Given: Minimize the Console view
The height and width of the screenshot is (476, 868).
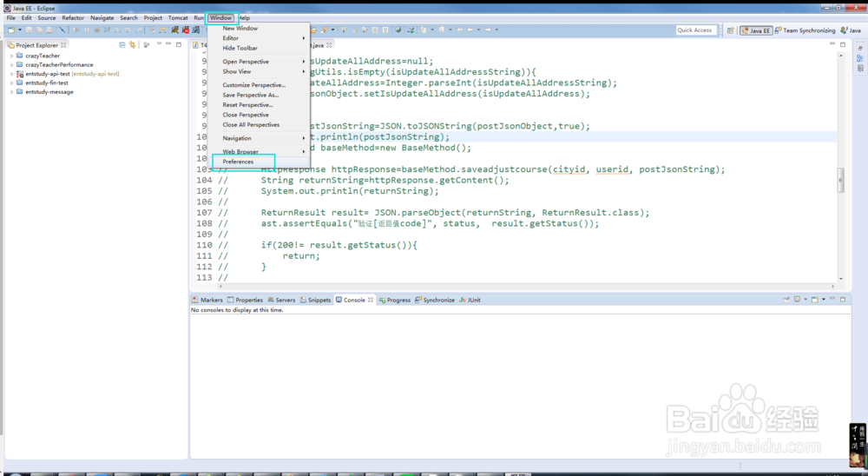Looking at the screenshot, I should (832, 298).
